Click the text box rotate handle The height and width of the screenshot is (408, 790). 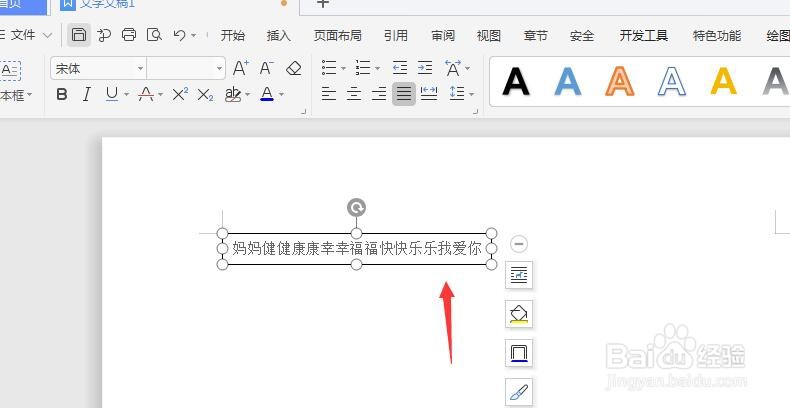(x=356, y=208)
